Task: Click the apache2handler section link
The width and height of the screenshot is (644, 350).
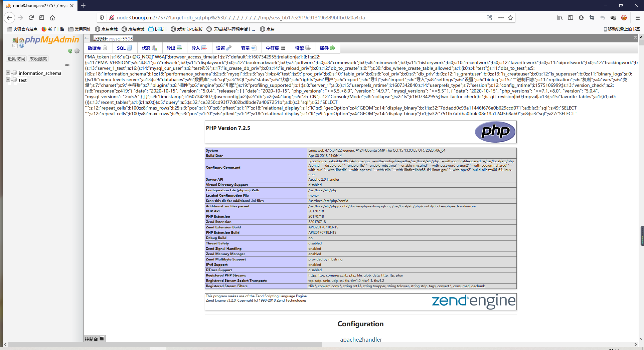Action: [361, 339]
